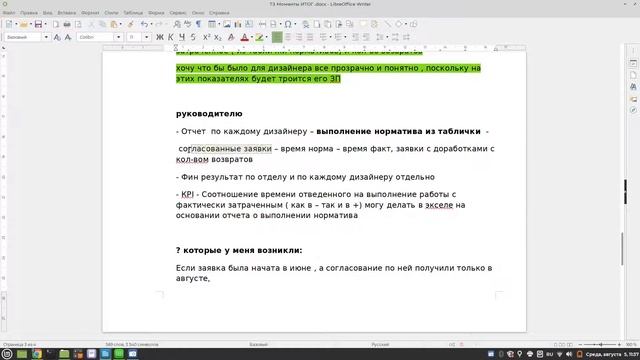Click the Русский language status field
This screenshot has height=360, width=640.
(x=380, y=345)
